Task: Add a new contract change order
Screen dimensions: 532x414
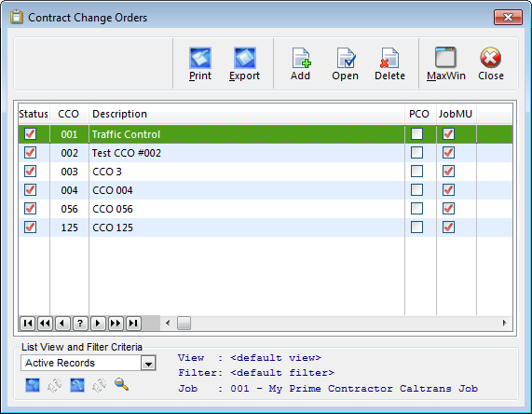Action: click(x=300, y=63)
